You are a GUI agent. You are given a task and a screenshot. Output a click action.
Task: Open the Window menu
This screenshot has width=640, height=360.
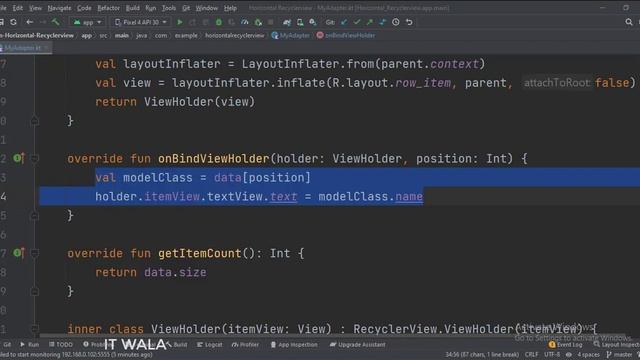tap(207, 8)
